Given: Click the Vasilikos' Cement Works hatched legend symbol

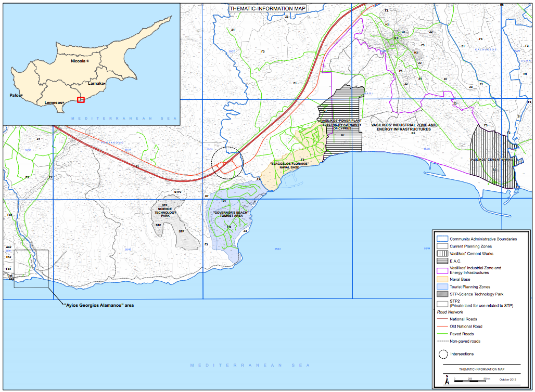Looking at the screenshot, I should coord(442,254).
